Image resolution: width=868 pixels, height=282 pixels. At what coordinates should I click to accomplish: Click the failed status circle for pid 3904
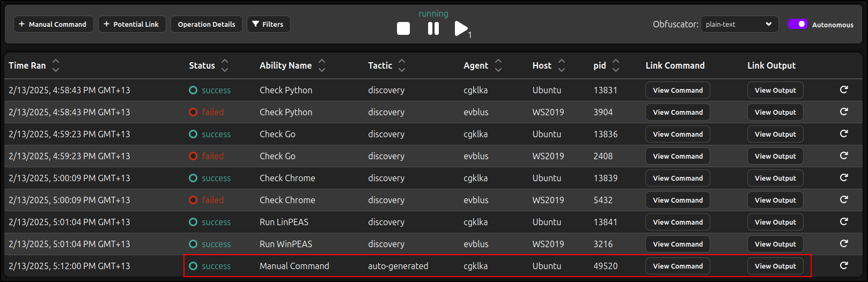tap(193, 112)
